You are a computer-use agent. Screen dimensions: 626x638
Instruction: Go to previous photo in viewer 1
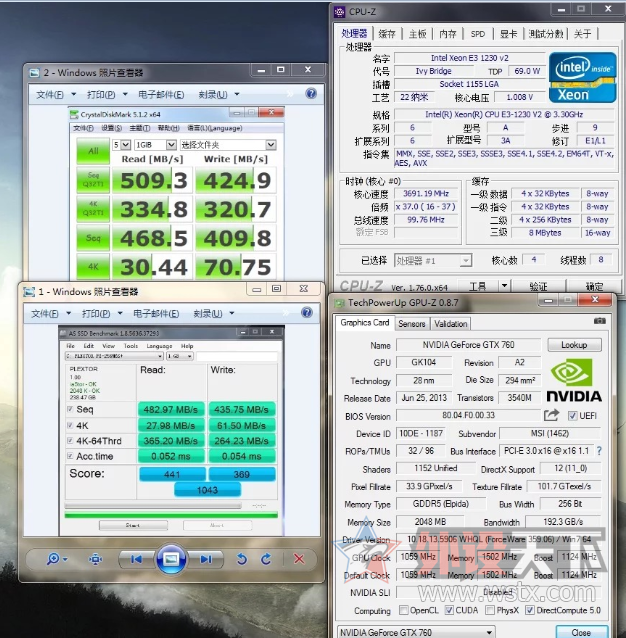[136, 559]
